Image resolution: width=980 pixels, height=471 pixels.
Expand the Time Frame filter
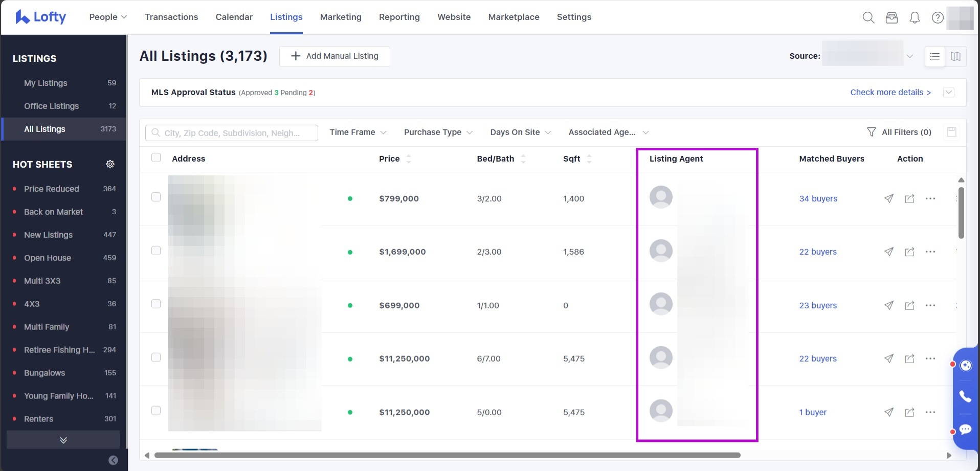[358, 132]
